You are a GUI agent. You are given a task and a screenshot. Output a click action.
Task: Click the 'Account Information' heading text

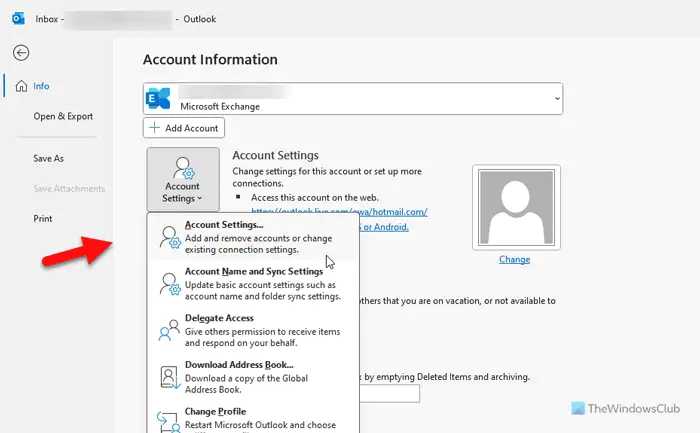pos(210,59)
